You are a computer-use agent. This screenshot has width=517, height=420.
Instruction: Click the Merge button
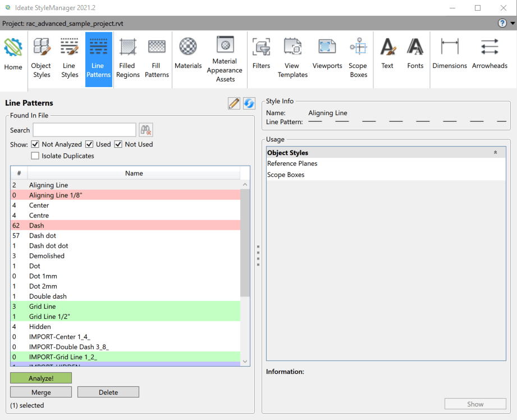(x=41, y=392)
